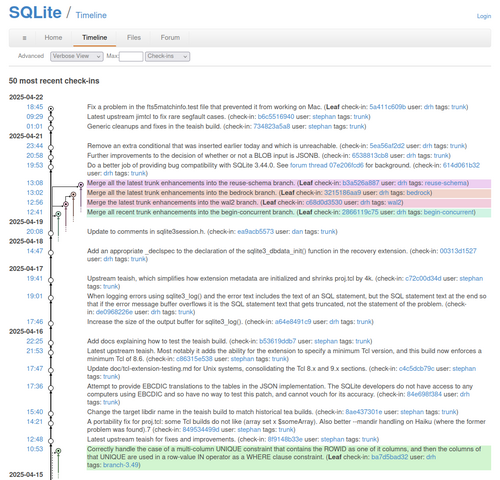Click the 20:08 trunk graph node

(51, 233)
